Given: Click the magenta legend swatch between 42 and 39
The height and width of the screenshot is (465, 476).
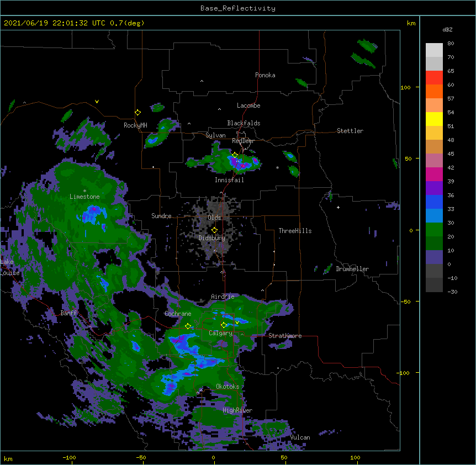Looking at the screenshot, I should (434, 174).
